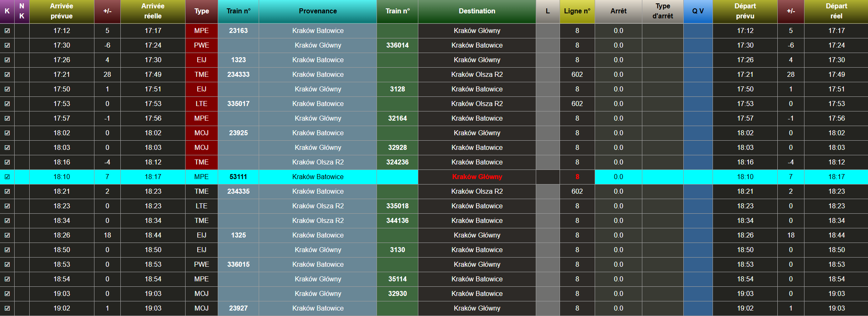
Task: Select train number 234333 cell
Action: point(238,74)
